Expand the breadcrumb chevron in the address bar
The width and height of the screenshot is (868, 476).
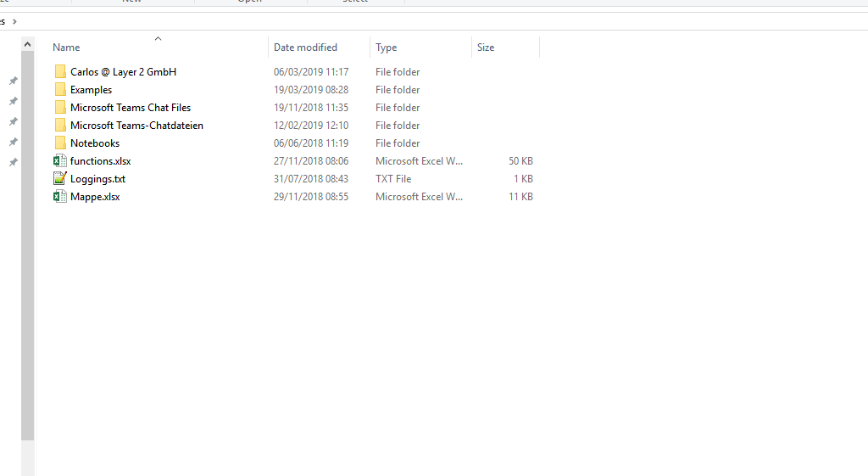(x=14, y=21)
